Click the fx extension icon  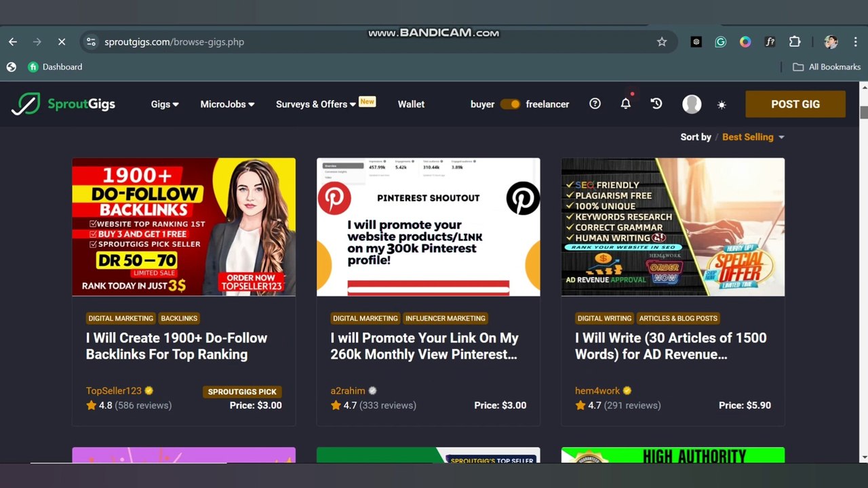click(x=770, y=42)
